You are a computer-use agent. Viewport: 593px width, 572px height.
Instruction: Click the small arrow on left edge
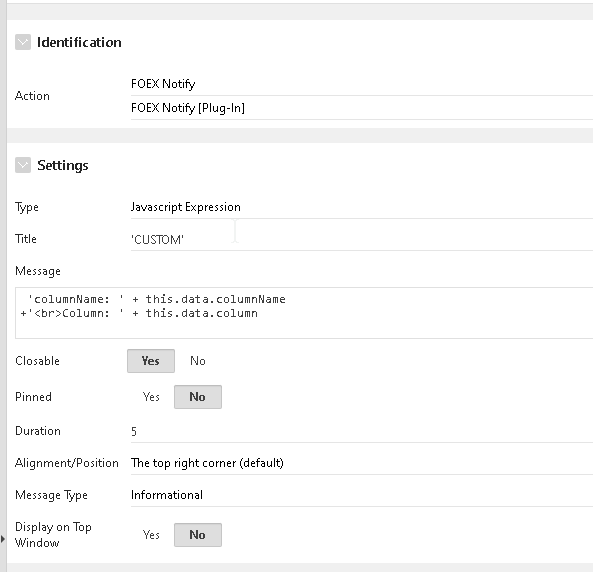coord(3,539)
